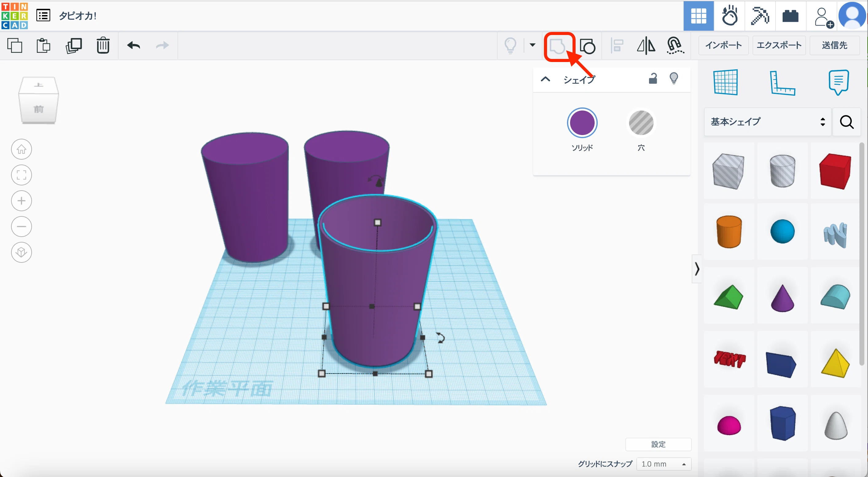
Task: Pick the magenta half sphere shape
Action: (x=729, y=425)
